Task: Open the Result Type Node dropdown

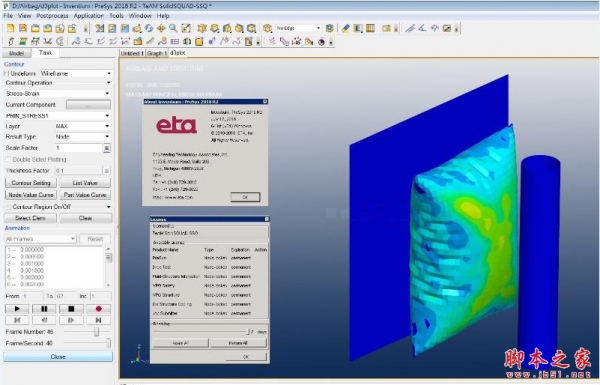Action: pos(83,137)
